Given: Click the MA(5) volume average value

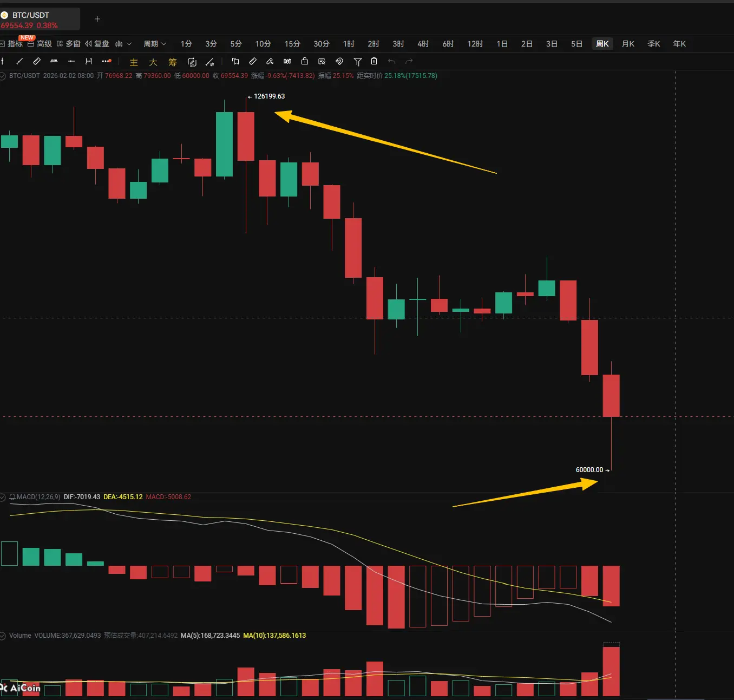Looking at the screenshot, I should pos(210,636).
